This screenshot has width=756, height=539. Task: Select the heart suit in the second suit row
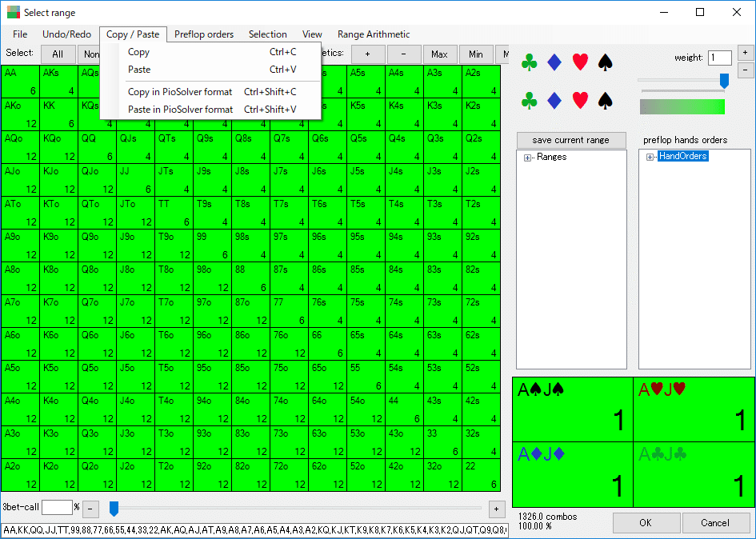pos(580,101)
